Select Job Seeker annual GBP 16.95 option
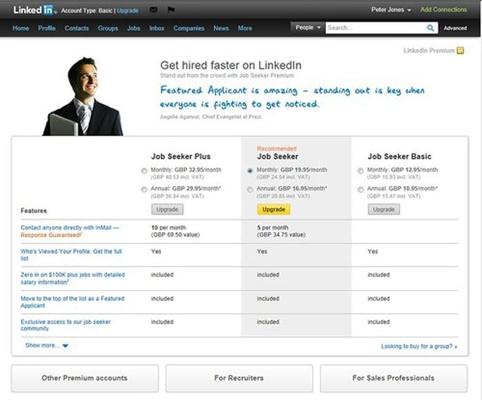Screen dimensions: 482x400 [250, 189]
